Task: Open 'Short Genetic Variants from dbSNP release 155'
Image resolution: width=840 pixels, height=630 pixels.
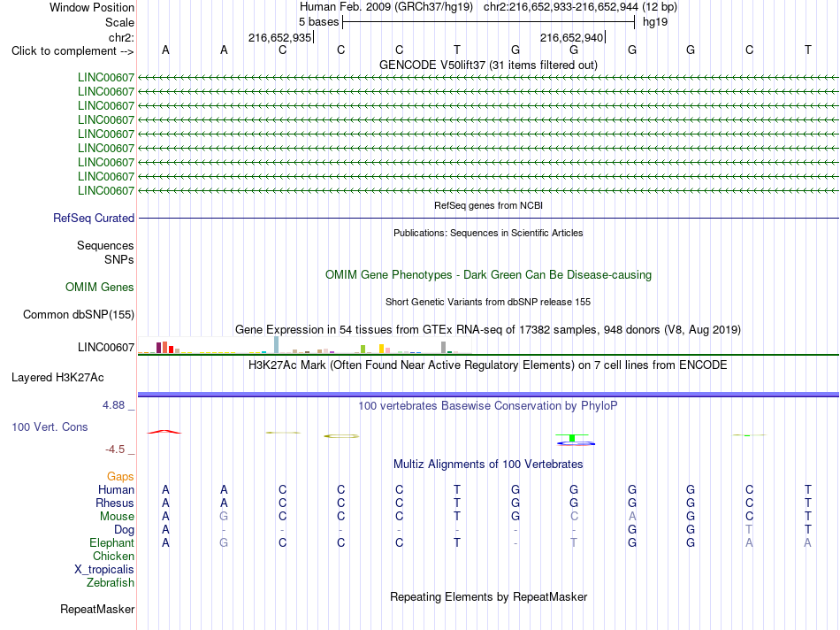Action: [488, 302]
